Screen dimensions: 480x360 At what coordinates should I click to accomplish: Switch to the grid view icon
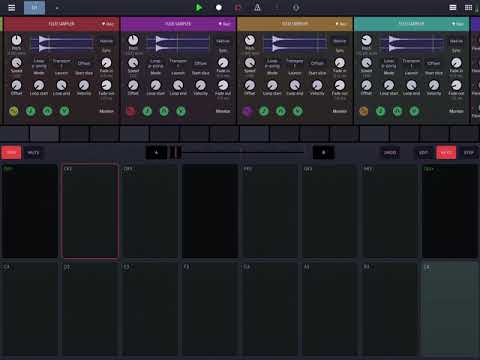(468, 7)
